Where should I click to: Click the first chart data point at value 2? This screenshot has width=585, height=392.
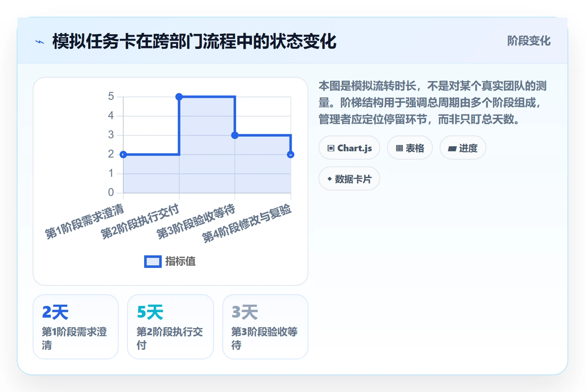[123, 155]
